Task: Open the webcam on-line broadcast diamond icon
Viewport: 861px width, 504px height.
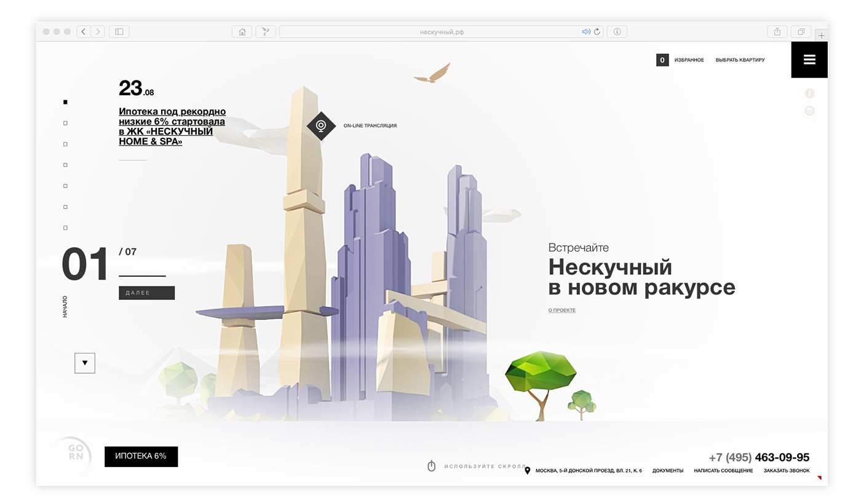Action: tap(321, 126)
